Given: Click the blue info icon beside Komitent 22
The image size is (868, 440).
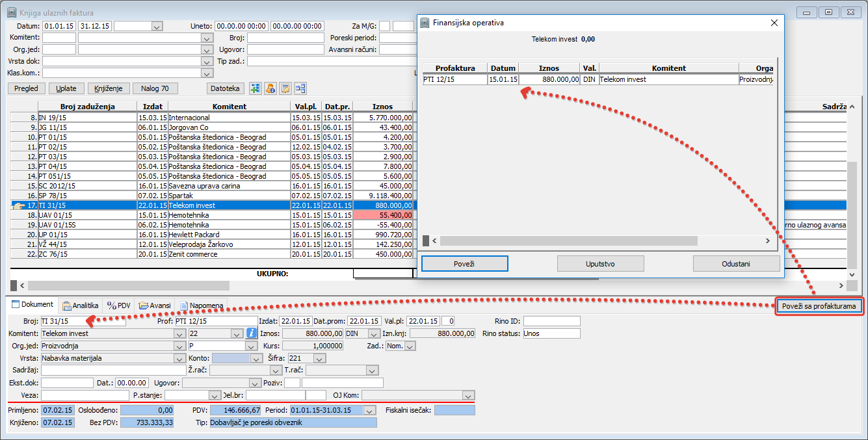Looking at the screenshot, I should pos(252,333).
